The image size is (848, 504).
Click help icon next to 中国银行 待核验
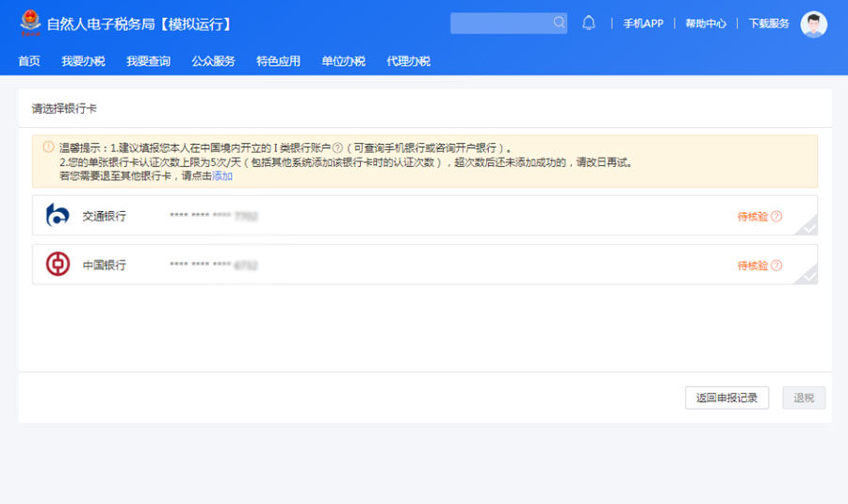(x=776, y=265)
